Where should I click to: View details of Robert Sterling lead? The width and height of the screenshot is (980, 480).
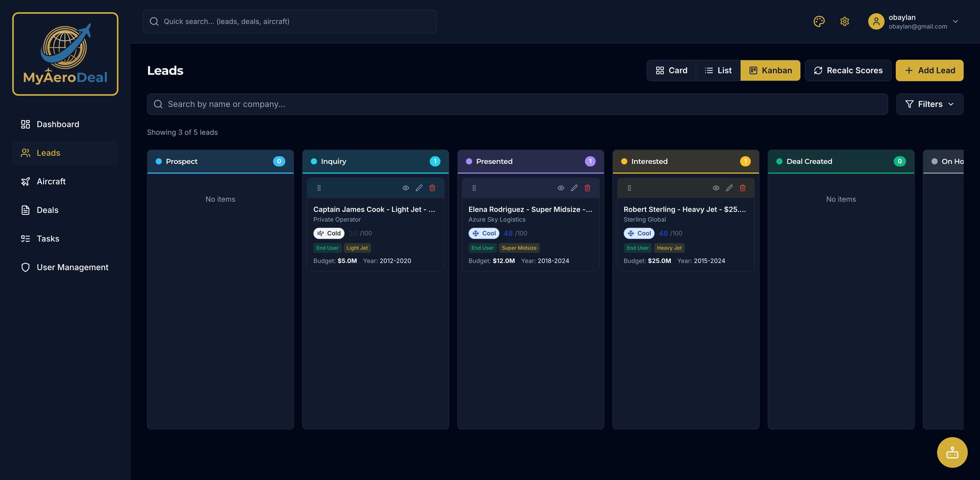coord(716,187)
